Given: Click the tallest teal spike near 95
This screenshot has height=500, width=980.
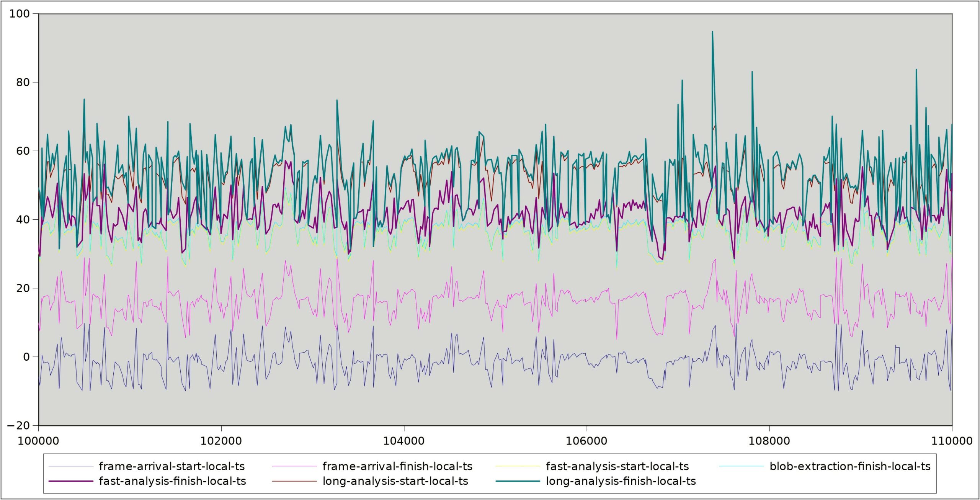Looking at the screenshot, I should point(712,32).
